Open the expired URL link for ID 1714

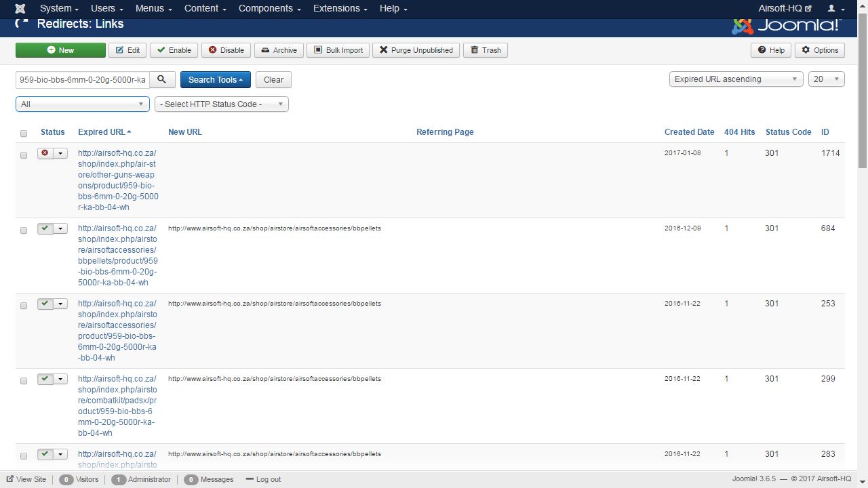coord(118,180)
